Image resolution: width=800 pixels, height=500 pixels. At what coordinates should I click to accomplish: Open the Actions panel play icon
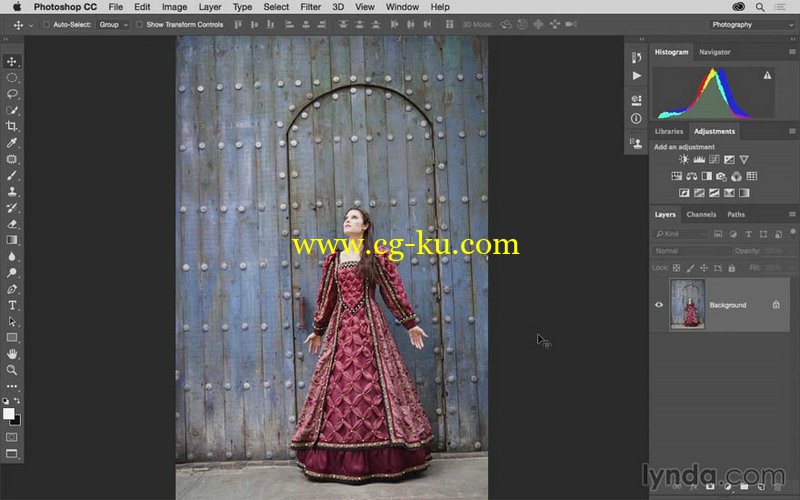tap(636, 76)
